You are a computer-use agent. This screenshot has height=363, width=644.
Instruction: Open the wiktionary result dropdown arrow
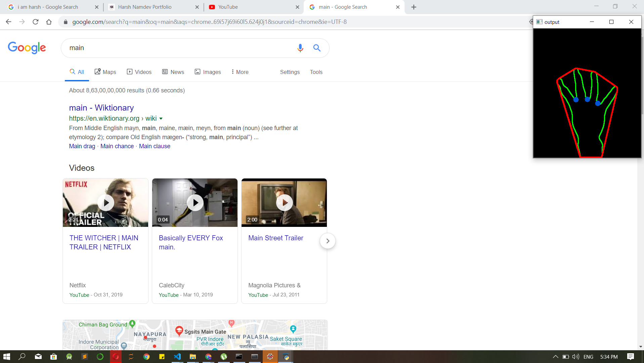(161, 119)
